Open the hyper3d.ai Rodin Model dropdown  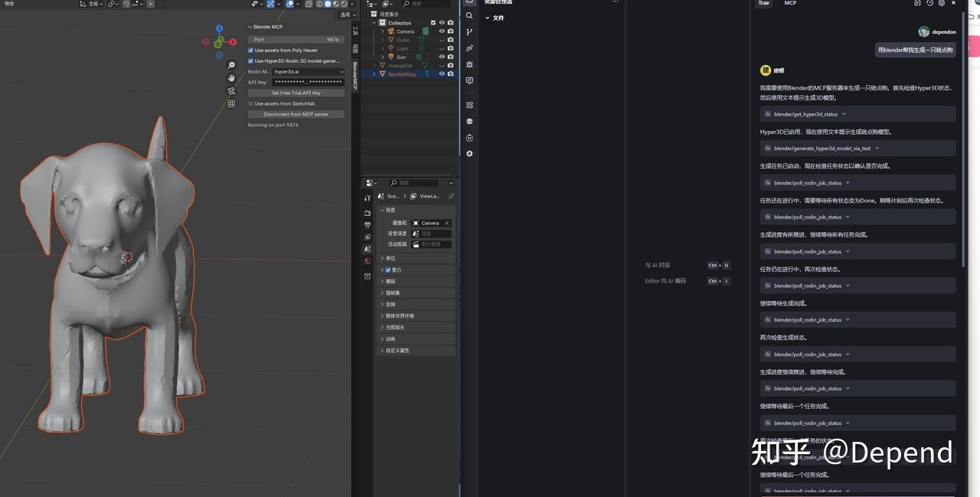coord(309,71)
